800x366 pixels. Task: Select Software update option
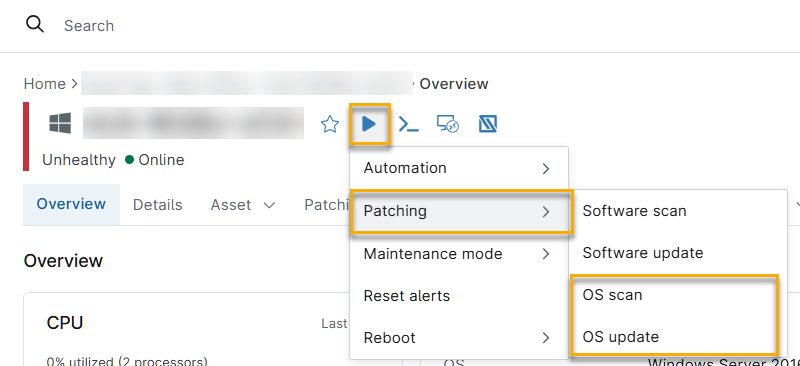678,253
